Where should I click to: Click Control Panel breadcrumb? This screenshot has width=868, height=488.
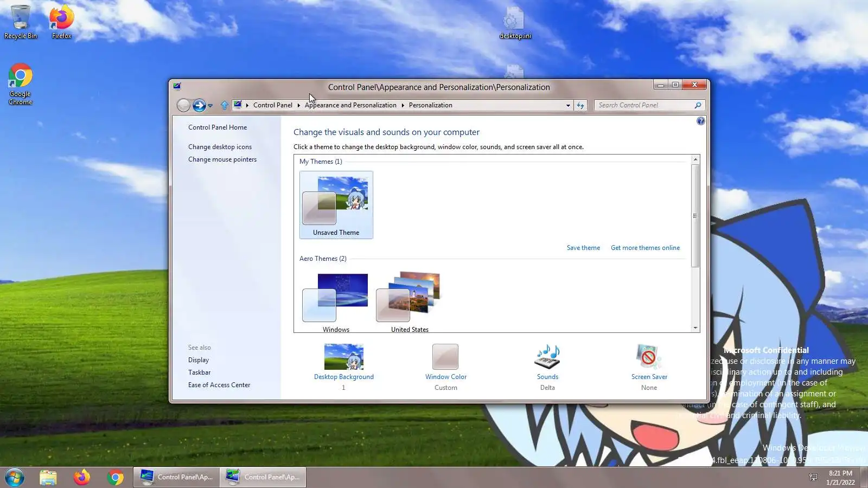click(272, 105)
